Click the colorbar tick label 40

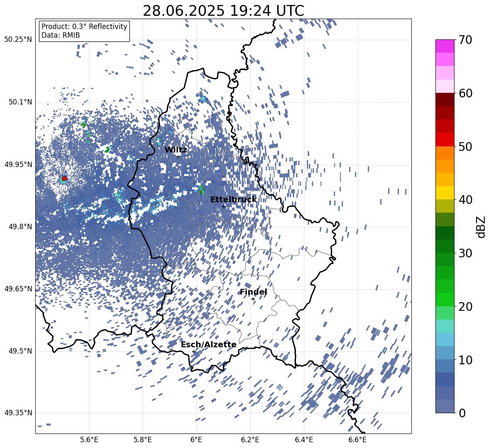465,200
